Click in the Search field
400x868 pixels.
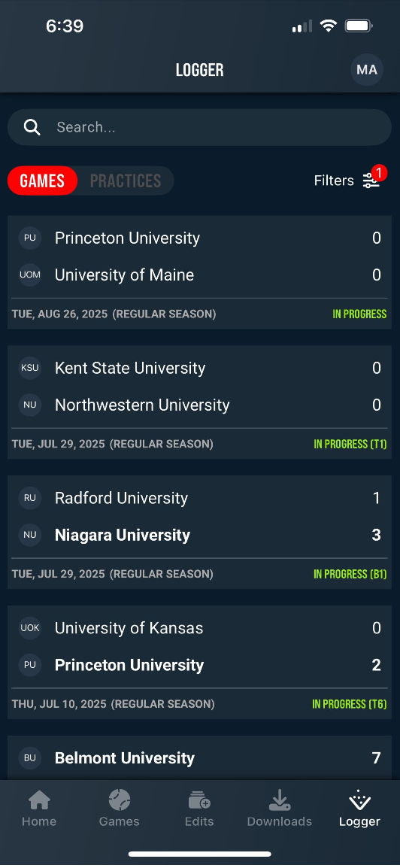pyautogui.click(x=199, y=127)
